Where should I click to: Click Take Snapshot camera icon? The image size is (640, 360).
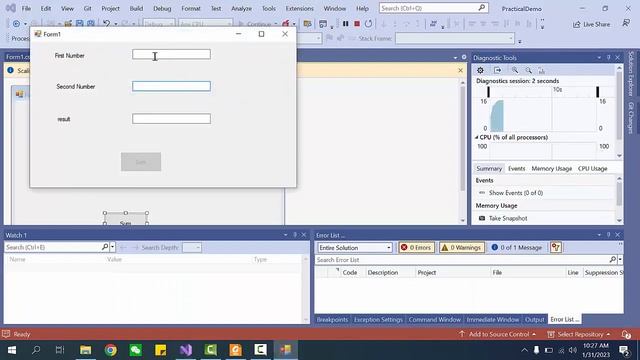coord(482,218)
